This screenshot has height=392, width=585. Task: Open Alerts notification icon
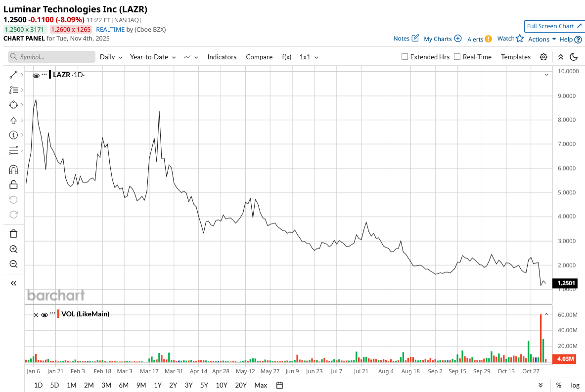pos(489,39)
